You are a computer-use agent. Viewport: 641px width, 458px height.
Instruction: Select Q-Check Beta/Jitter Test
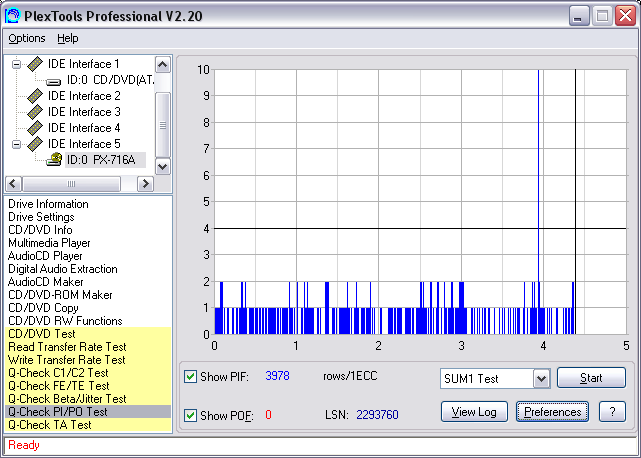(88, 399)
